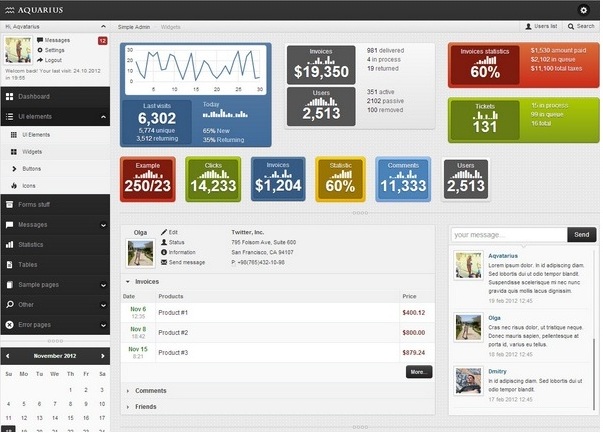Viewport: 603px width, 433px height.
Task: Click the Send button
Action: point(581,235)
